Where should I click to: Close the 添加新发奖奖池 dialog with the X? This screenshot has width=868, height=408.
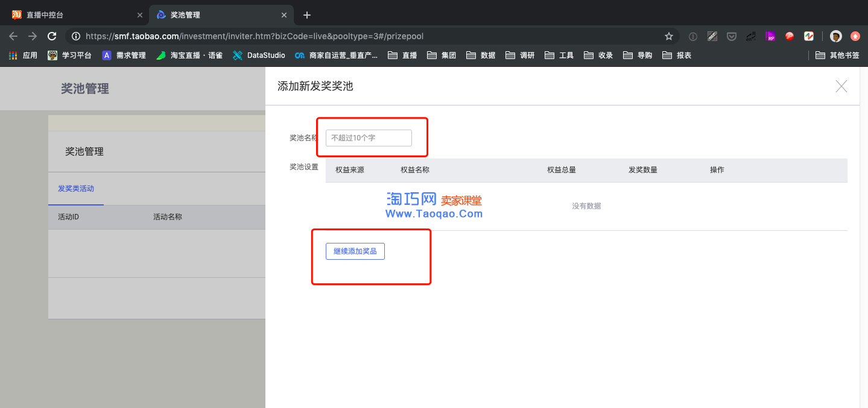841,86
